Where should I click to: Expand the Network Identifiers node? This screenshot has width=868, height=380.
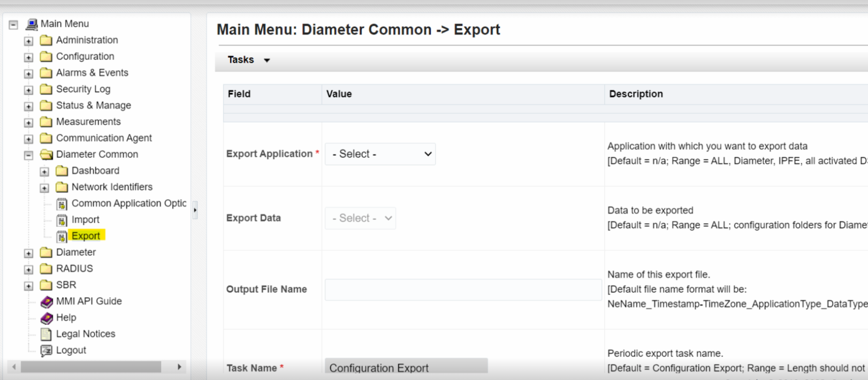(44, 188)
